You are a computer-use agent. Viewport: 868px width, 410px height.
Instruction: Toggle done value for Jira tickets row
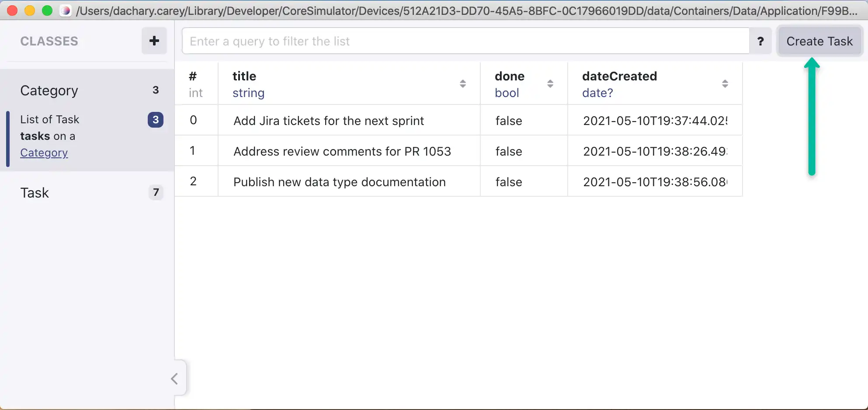[x=509, y=121]
